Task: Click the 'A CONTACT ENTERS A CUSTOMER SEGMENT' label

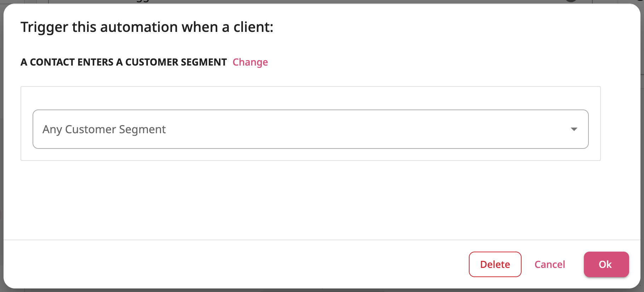Action: [123, 62]
